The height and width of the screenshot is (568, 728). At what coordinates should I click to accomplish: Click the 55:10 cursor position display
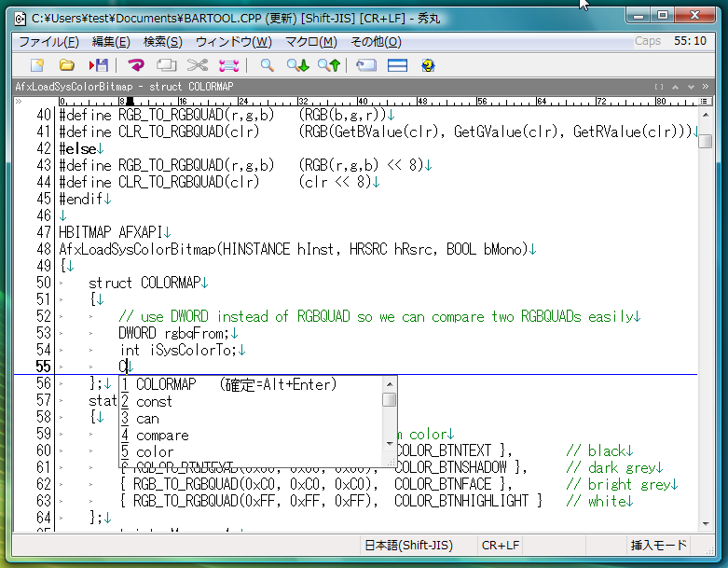tap(690, 41)
